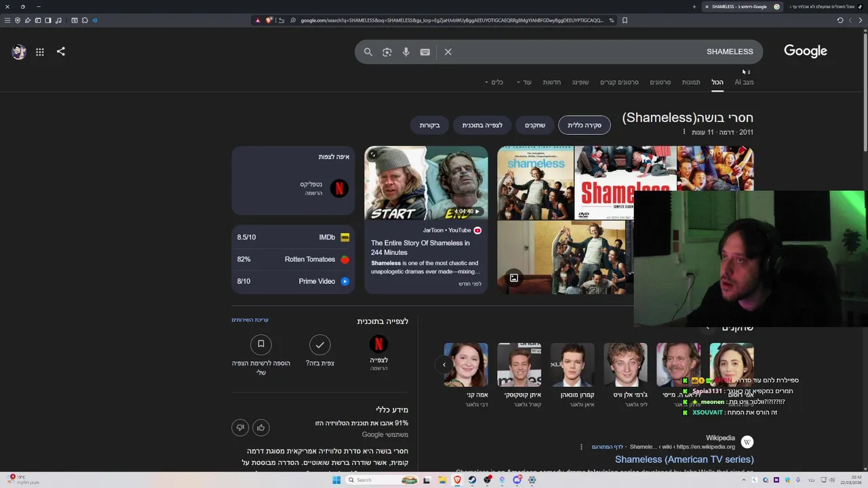Open the Rotten Tomatoes 82% row

point(293,259)
